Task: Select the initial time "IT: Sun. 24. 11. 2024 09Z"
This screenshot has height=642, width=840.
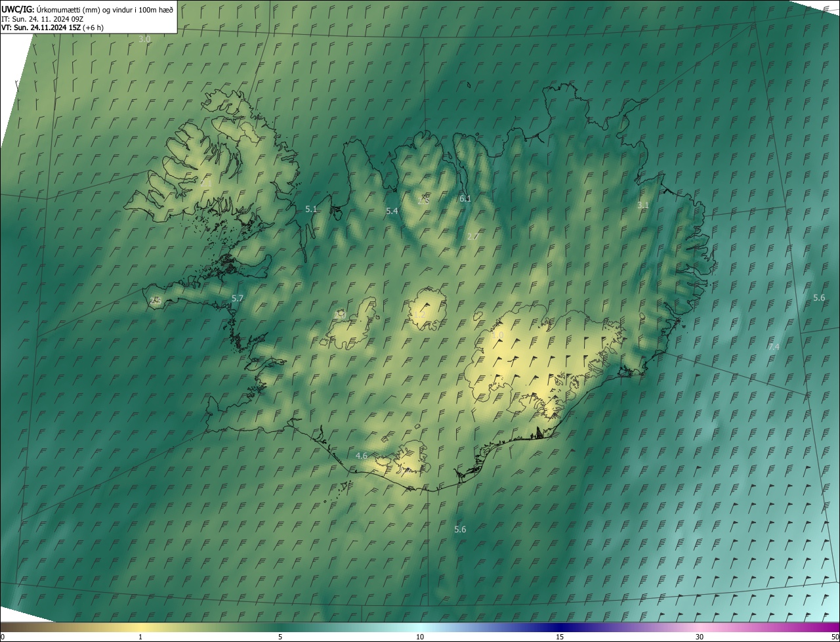Action: point(43,18)
